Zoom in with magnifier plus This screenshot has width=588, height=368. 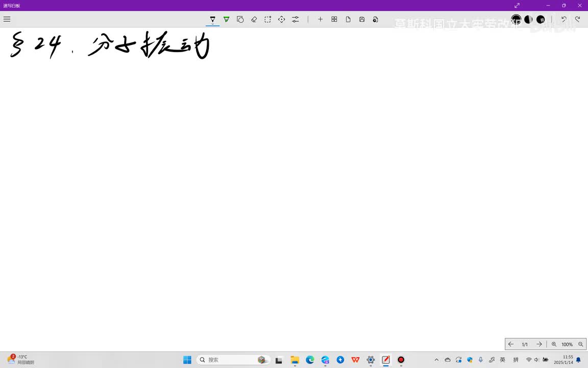click(554, 344)
